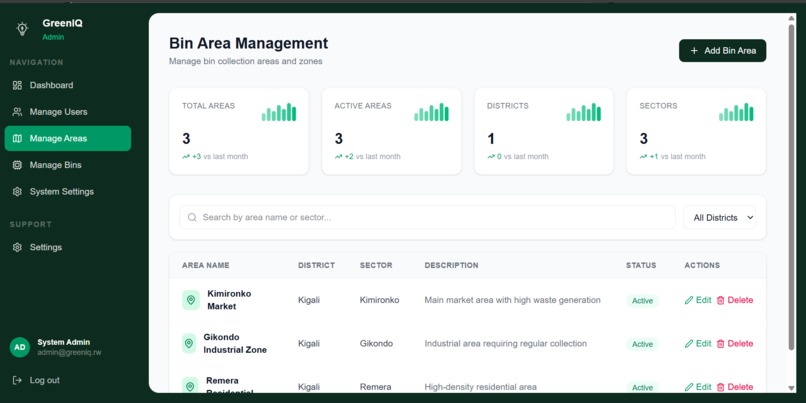Click the trend arrow under Sectors count
The width and height of the screenshot is (806, 403).
(x=644, y=157)
